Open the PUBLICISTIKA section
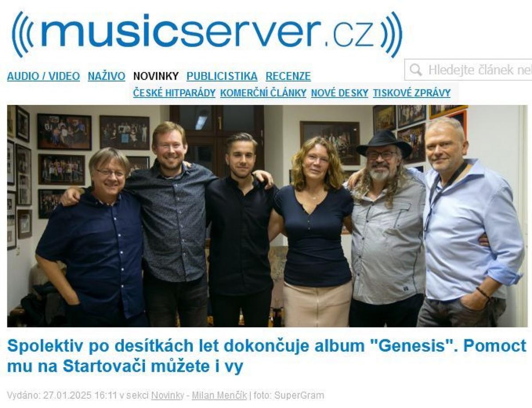The width and height of the screenshot is (532, 408). (222, 76)
